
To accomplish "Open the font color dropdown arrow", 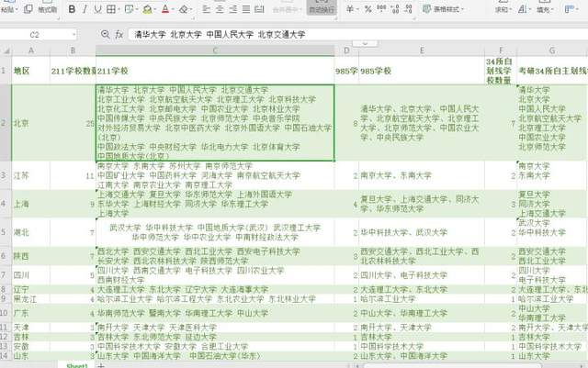I will [173, 10].
